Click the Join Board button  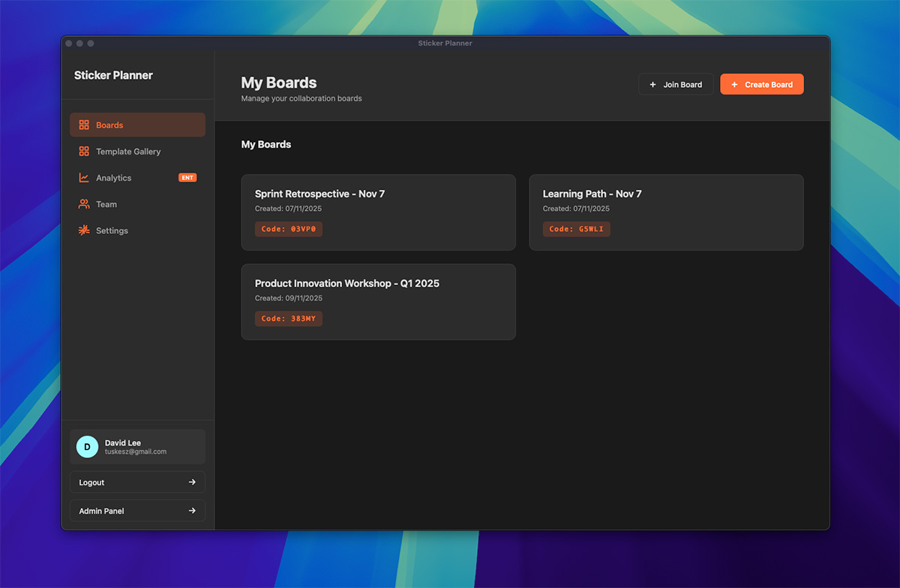676,84
